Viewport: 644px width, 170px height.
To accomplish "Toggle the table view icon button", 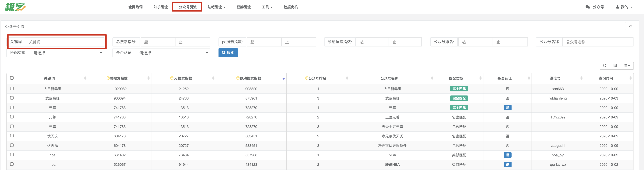I will tap(615, 66).
